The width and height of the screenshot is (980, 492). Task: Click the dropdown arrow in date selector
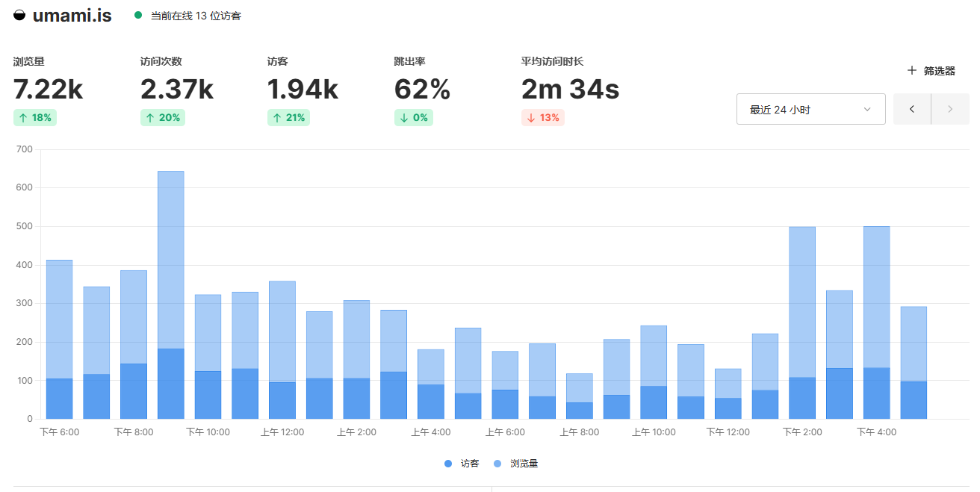pyautogui.click(x=867, y=109)
